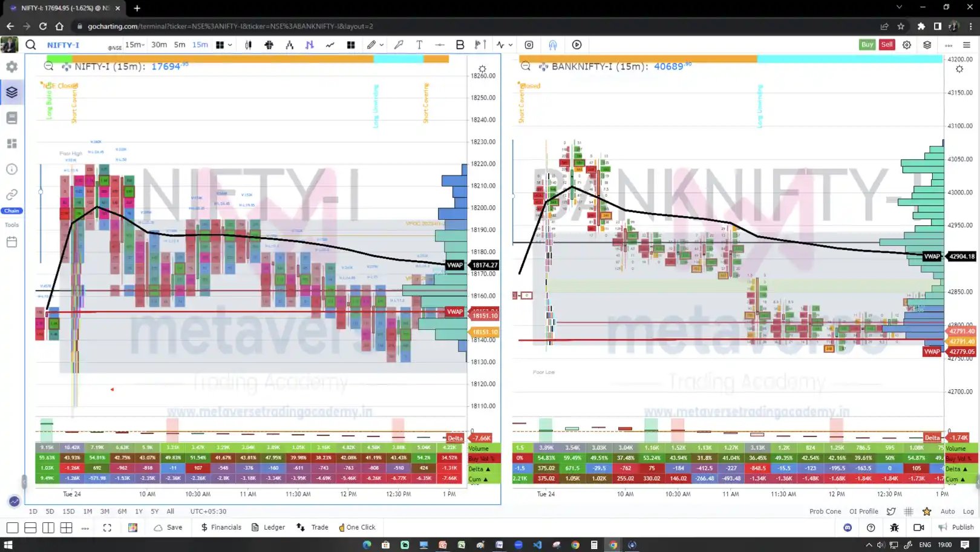Image resolution: width=980 pixels, height=552 pixels.
Task: Click the Buy button
Action: [867, 44]
